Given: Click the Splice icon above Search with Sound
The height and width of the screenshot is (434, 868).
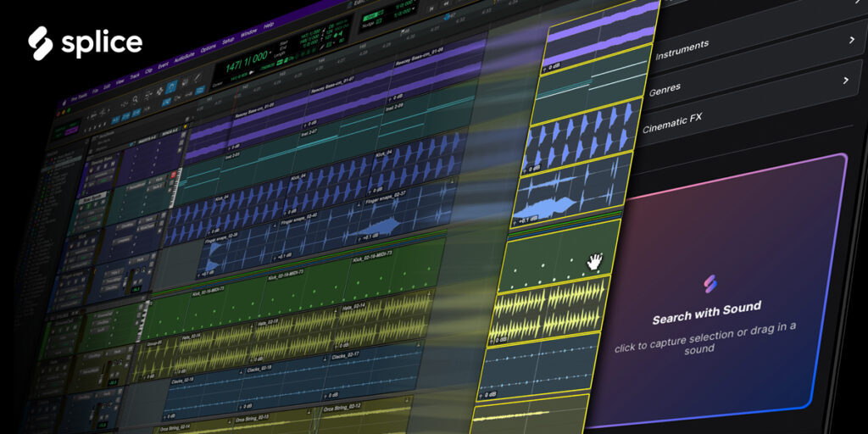Looking at the screenshot, I should click(x=710, y=283).
